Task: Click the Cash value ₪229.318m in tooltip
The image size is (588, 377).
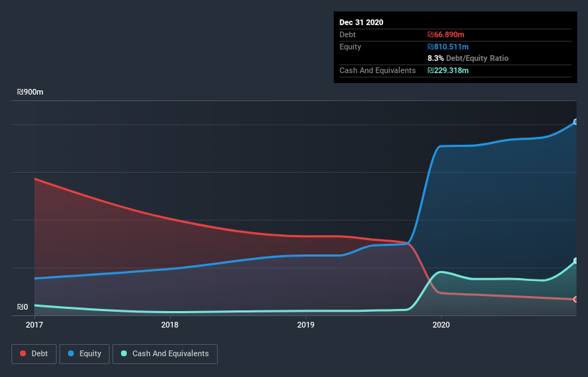Action: pyautogui.click(x=448, y=70)
